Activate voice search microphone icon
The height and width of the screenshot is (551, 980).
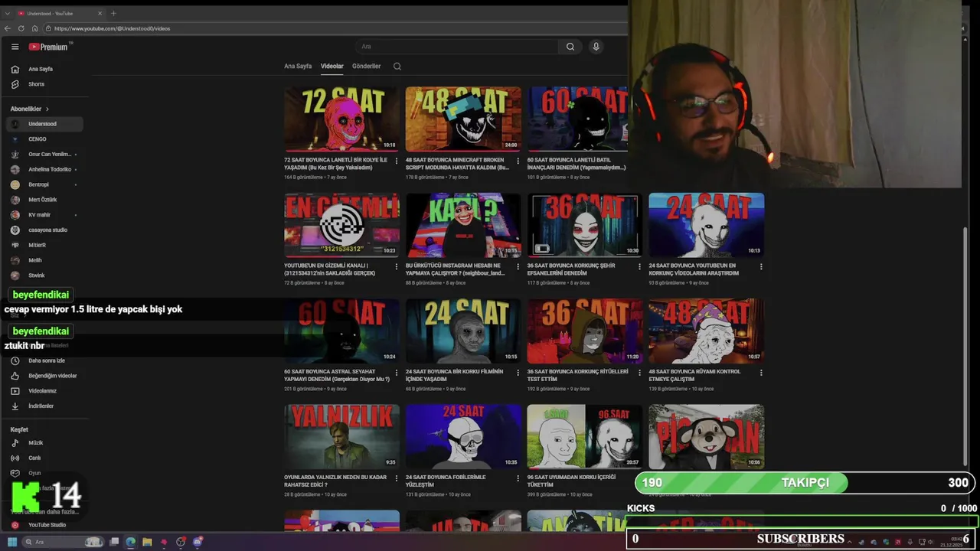tap(596, 47)
